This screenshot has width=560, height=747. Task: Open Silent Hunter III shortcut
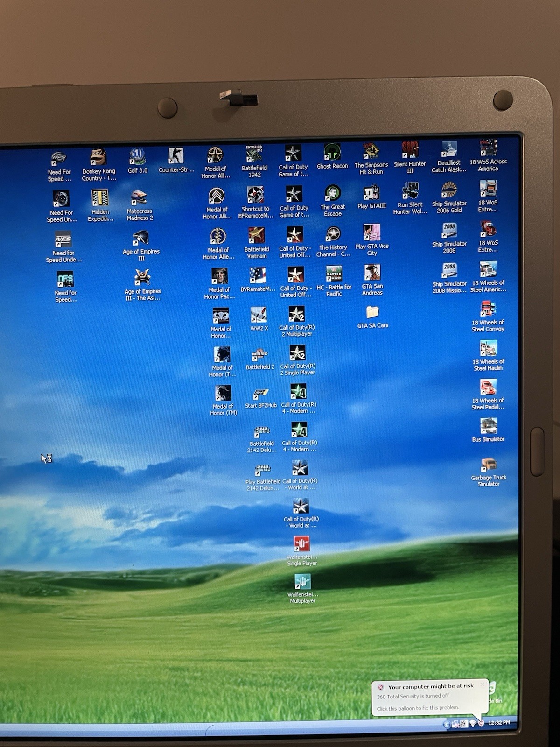(x=410, y=157)
